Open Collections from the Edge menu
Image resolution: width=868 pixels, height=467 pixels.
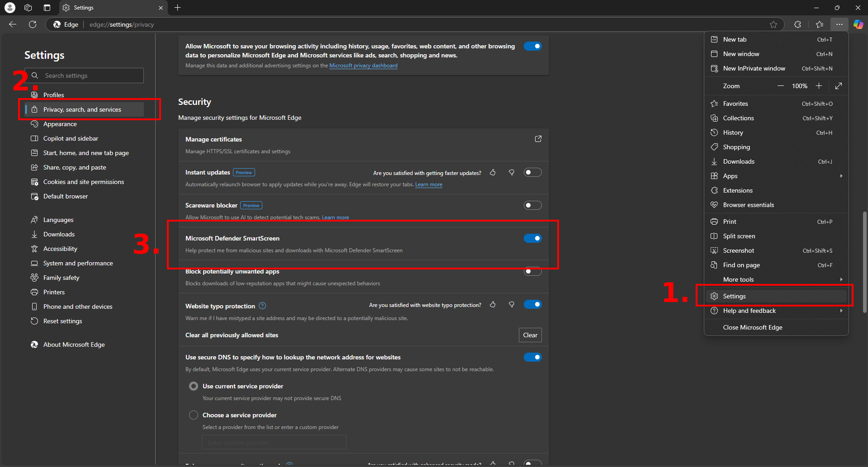tap(776, 118)
